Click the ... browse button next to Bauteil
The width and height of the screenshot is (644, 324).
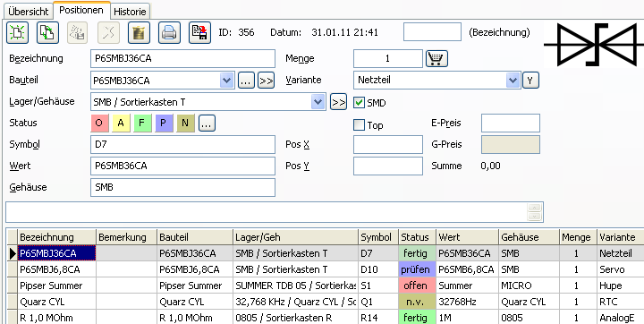[x=246, y=81]
